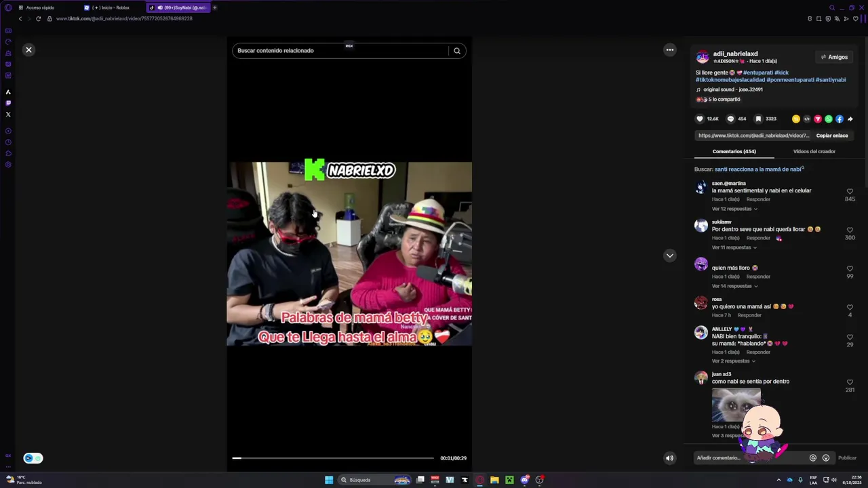Reload the page in browser
Screen dimensions: 868x488
click(38, 18)
